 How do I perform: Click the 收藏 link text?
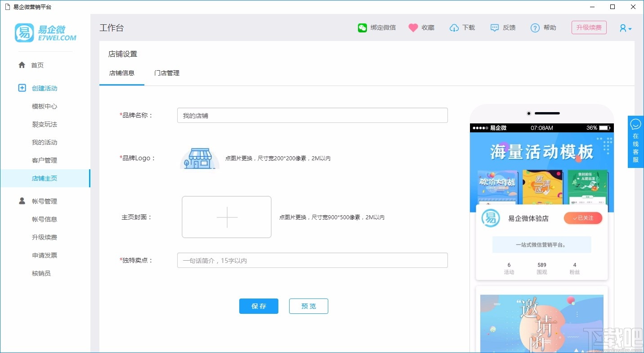pos(428,28)
